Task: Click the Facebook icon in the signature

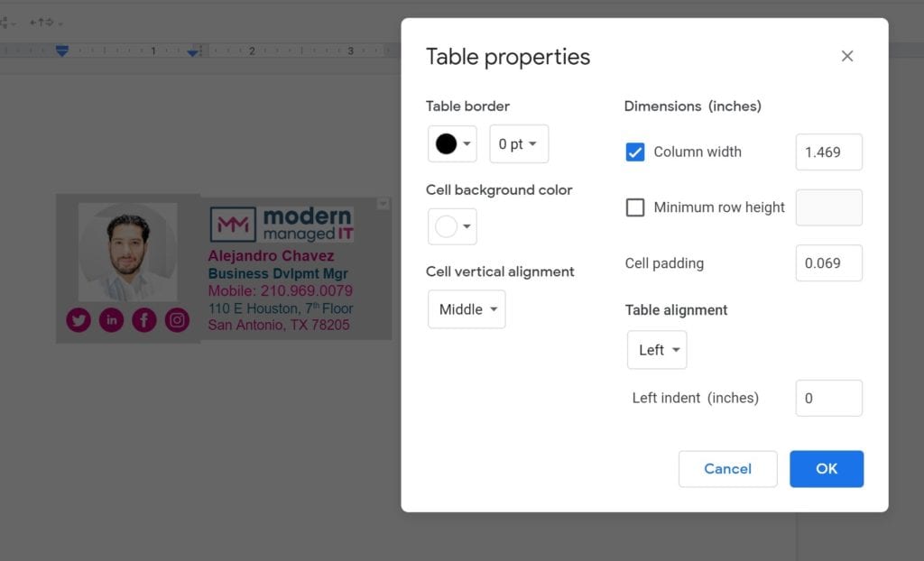Action: 144,320
